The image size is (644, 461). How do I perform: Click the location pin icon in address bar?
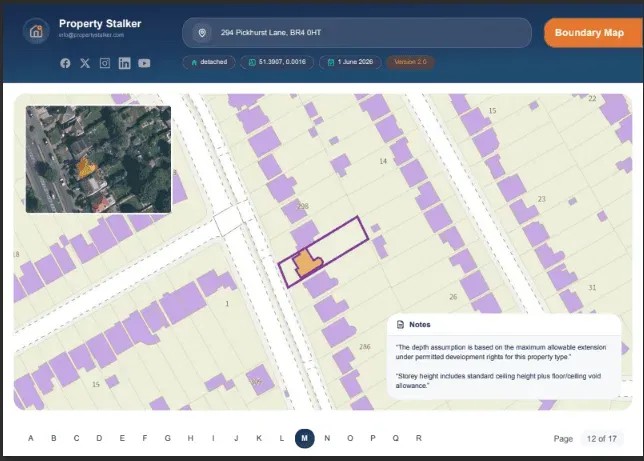[202, 33]
